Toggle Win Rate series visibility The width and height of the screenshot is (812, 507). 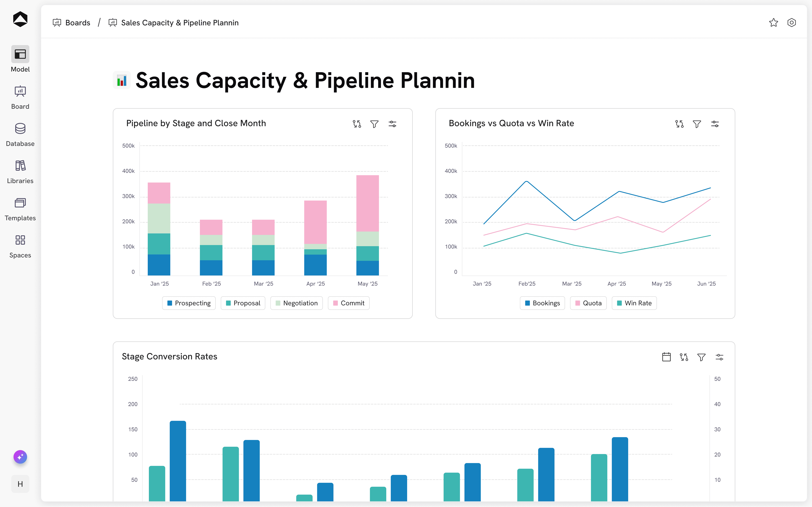pyautogui.click(x=634, y=303)
